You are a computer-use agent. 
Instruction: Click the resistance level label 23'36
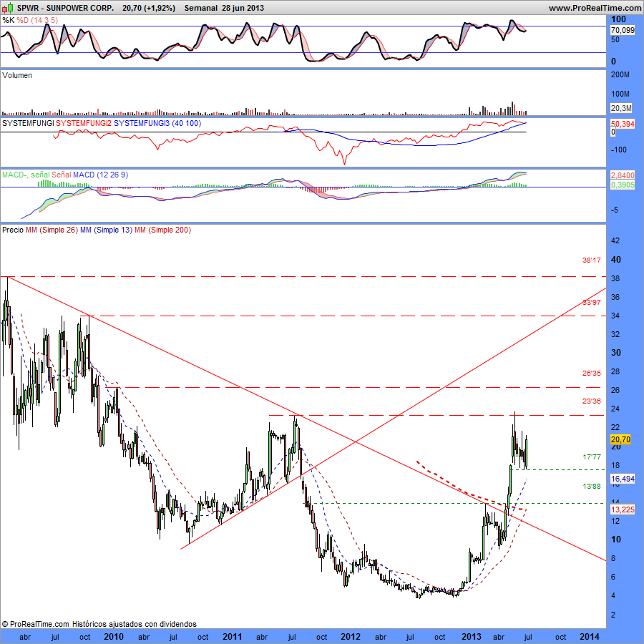tap(592, 401)
